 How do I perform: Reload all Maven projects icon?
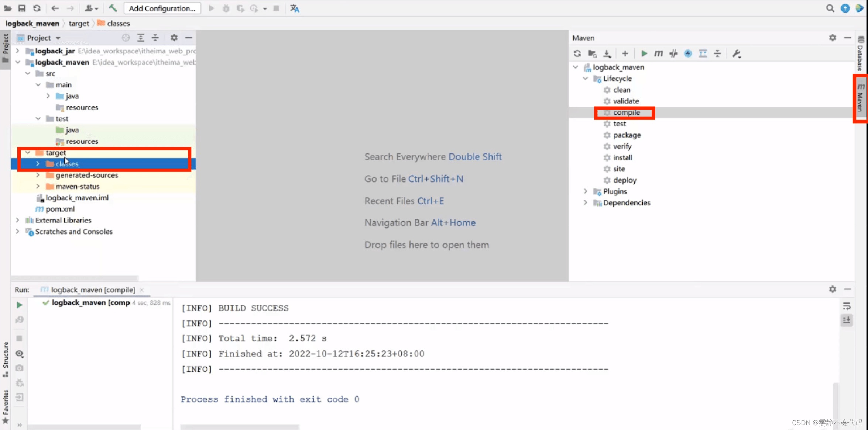click(x=577, y=53)
